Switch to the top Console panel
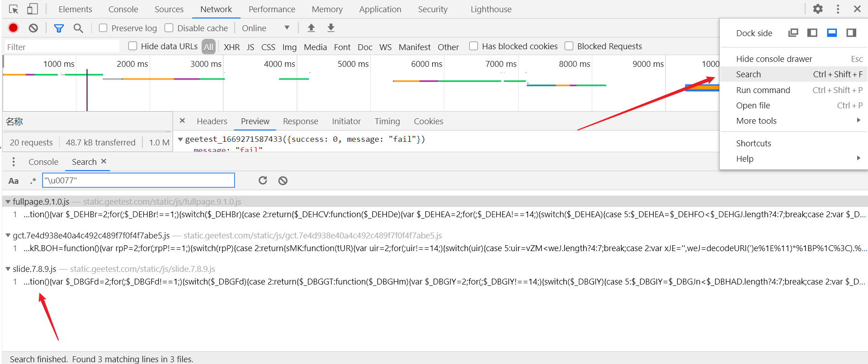The image size is (868, 364). point(123,9)
